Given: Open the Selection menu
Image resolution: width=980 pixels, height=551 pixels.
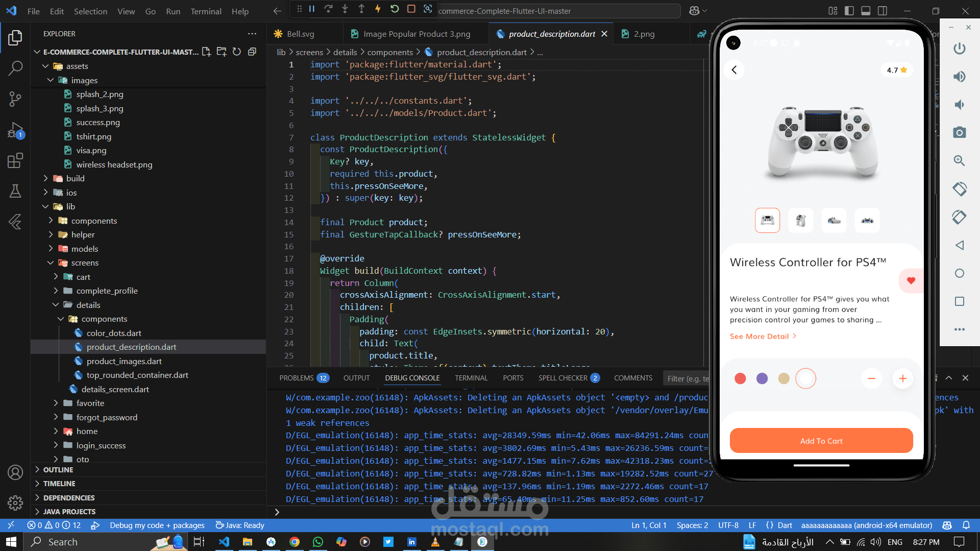Looking at the screenshot, I should 90,11.
